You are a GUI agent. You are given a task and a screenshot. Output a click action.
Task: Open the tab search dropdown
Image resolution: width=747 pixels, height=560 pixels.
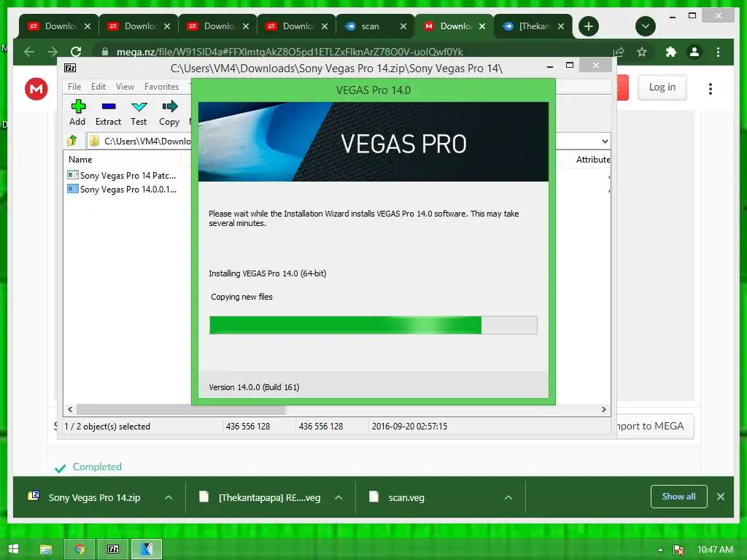[646, 26]
